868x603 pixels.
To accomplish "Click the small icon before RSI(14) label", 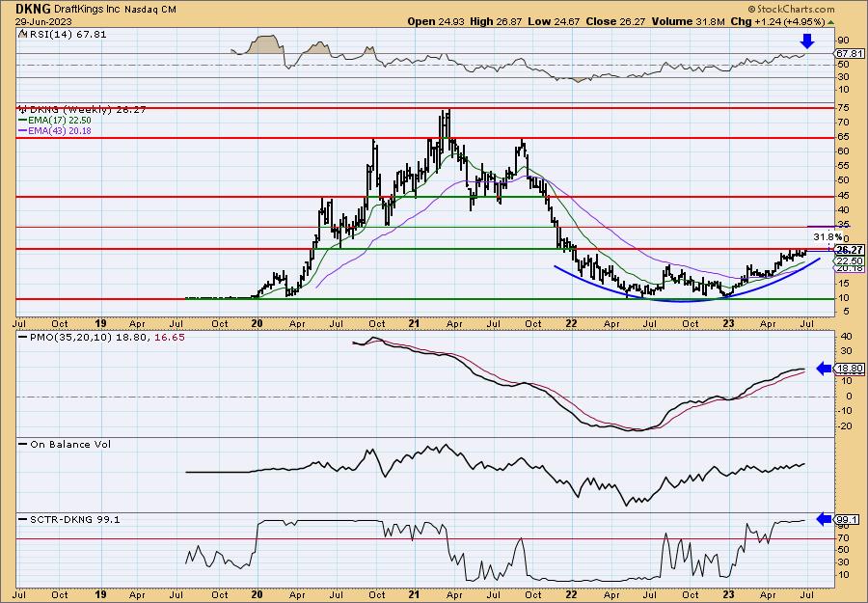I will (22, 34).
